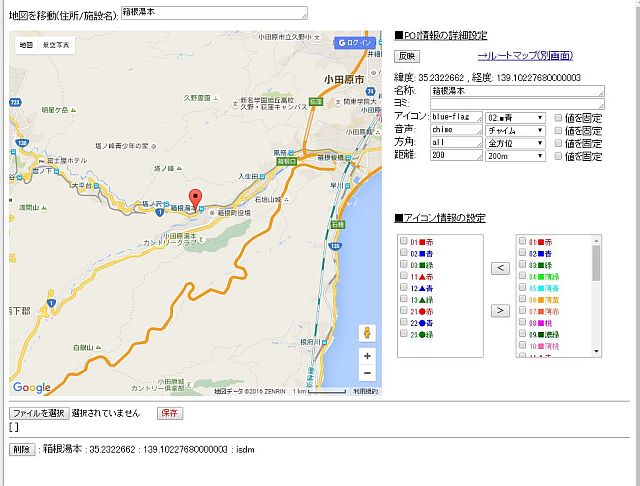This screenshot has width=640, height=486.
Task: Zoom in the map with plus button
Action: (x=367, y=356)
